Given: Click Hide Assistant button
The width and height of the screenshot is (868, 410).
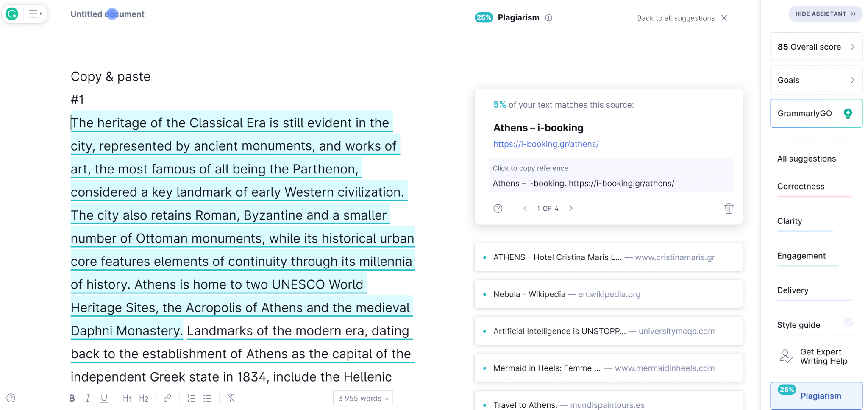Looking at the screenshot, I should (x=825, y=14).
